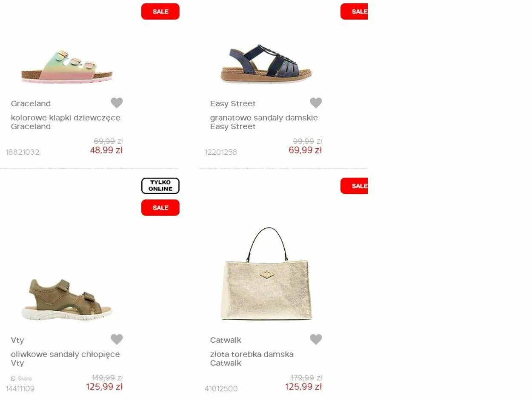Click SALE badge above Graceland flip-flops
The height and width of the screenshot is (400, 532).
tap(160, 11)
